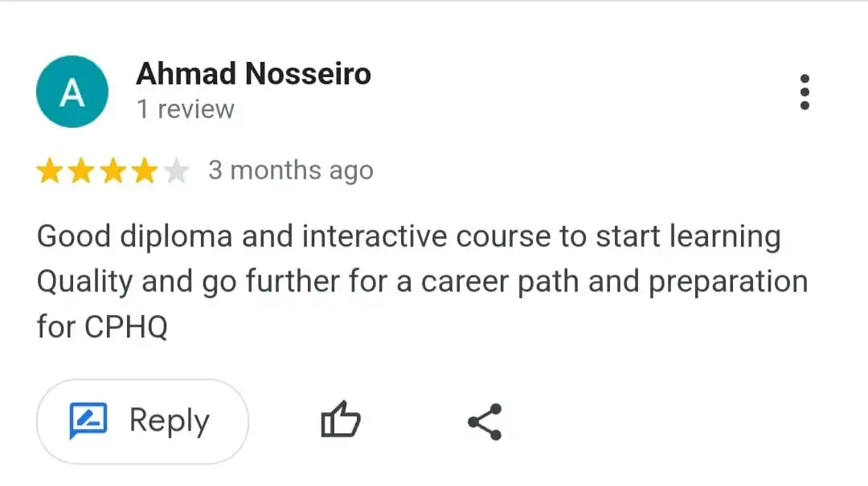The width and height of the screenshot is (868, 486).
Task: Click the phrase "Good diploma" in the review
Action: [135, 237]
